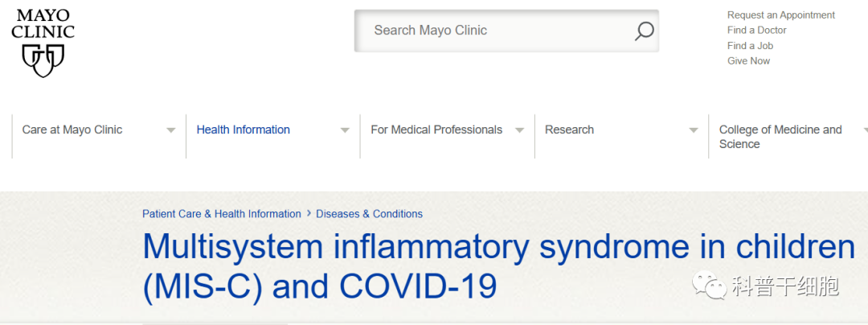The height and width of the screenshot is (325, 868).
Task: Open the Care at Mayo Clinic menu
Action: click(72, 130)
